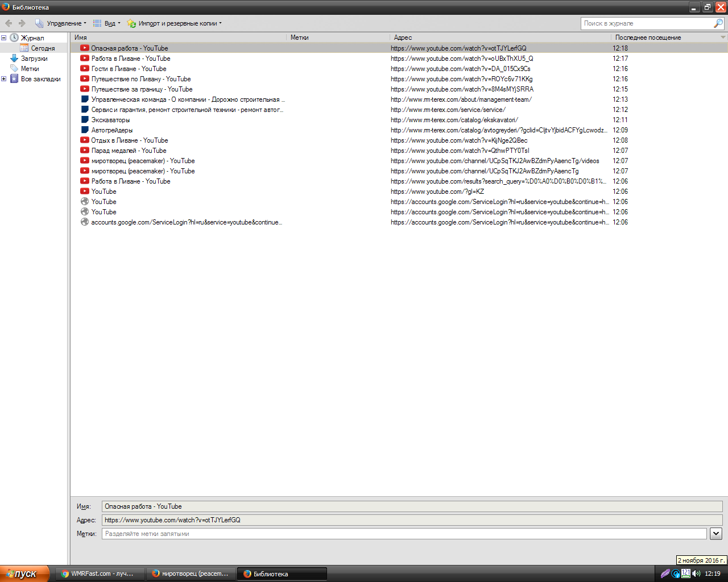This screenshot has width=728, height=582.
Task: Switch to WMRFast.com taskbar window
Action: (100, 574)
